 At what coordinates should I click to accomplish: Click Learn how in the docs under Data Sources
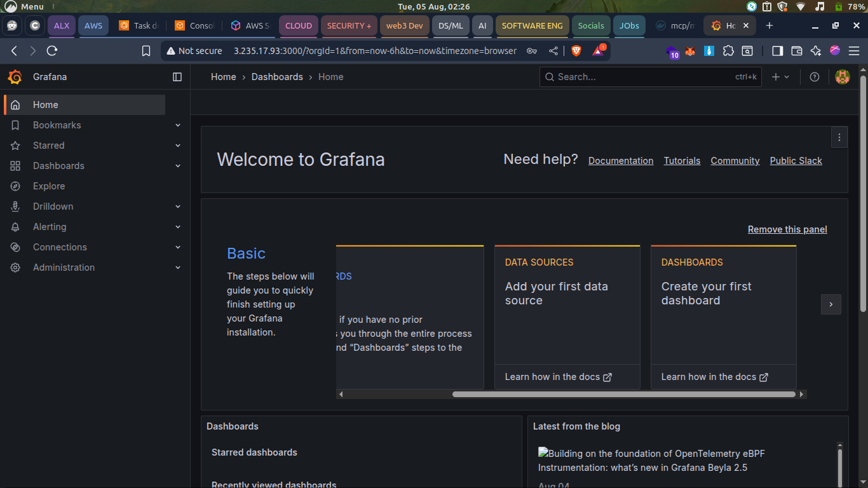coord(558,377)
